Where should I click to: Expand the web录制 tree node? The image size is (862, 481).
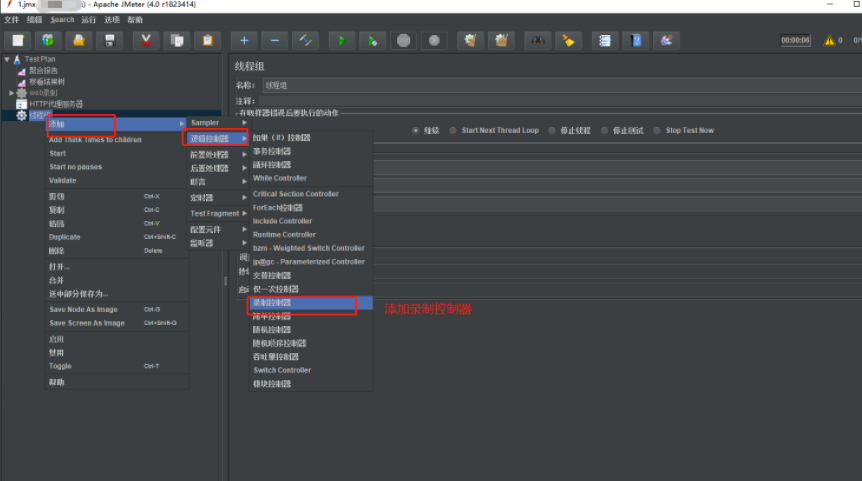click(12, 93)
